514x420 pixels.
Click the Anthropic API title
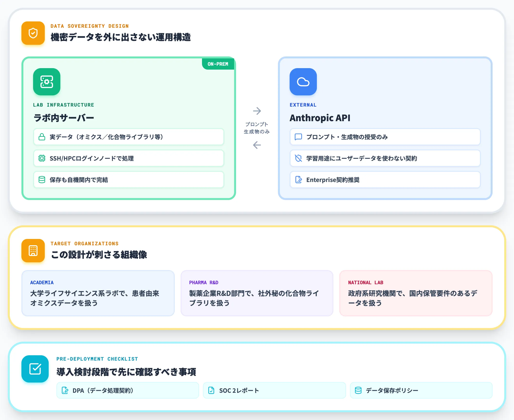click(x=320, y=118)
